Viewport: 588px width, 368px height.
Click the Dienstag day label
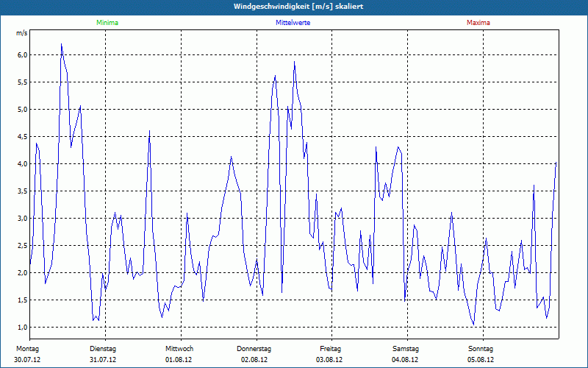point(103,349)
